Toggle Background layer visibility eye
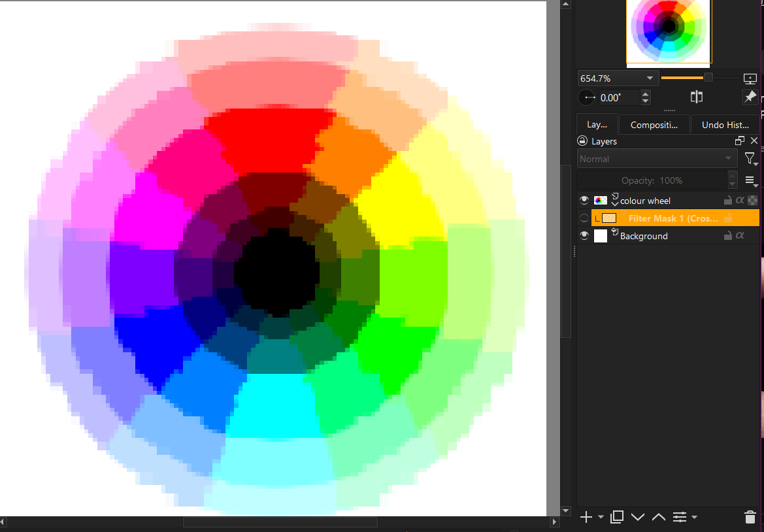The width and height of the screenshot is (764, 532). pos(584,236)
